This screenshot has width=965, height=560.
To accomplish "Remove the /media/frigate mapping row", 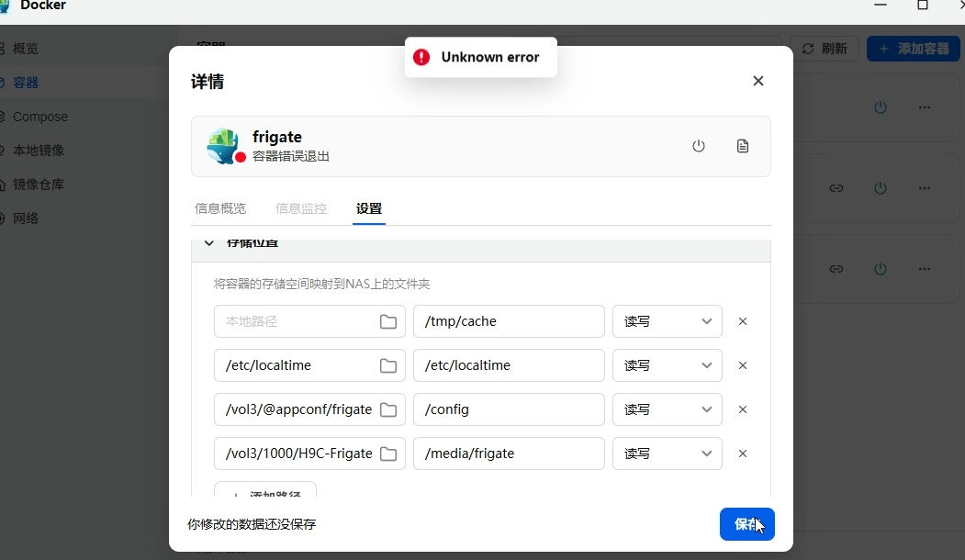I will coord(743,454).
